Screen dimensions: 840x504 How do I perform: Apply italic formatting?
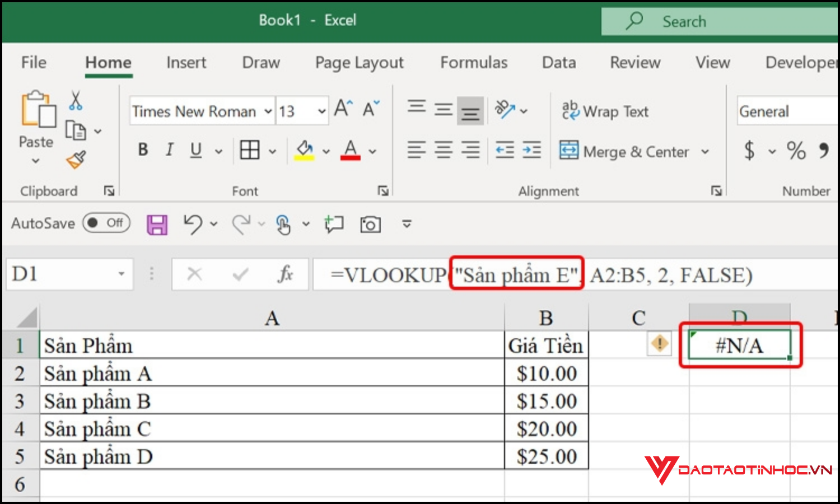pos(169,150)
